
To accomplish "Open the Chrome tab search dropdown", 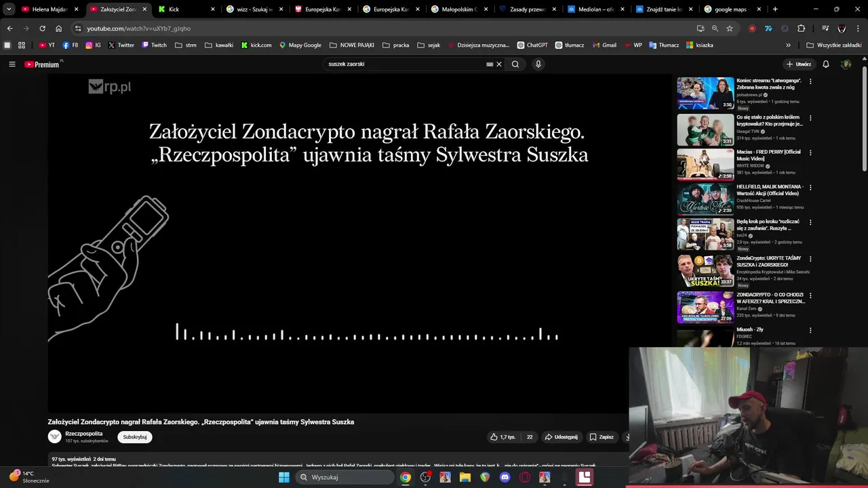I will pyautogui.click(x=9, y=9).
